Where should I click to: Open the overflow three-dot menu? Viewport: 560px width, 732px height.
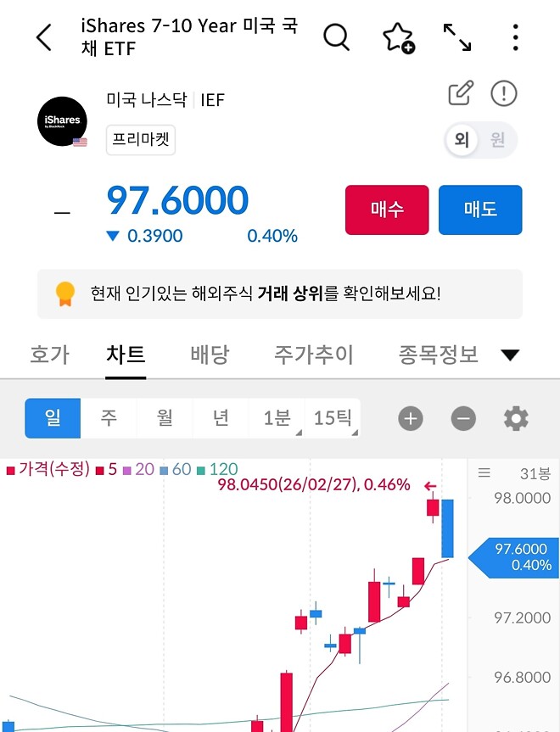tap(515, 36)
